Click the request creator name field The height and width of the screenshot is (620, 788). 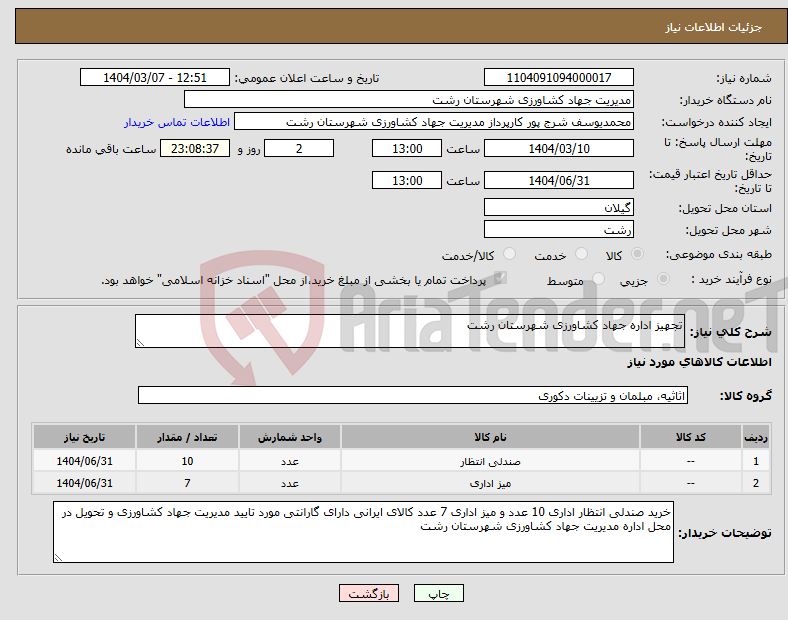click(x=434, y=122)
